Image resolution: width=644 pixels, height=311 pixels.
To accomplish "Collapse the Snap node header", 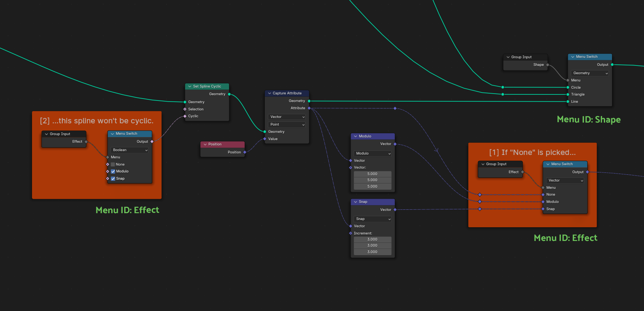I will pyautogui.click(x=356, y=202).
